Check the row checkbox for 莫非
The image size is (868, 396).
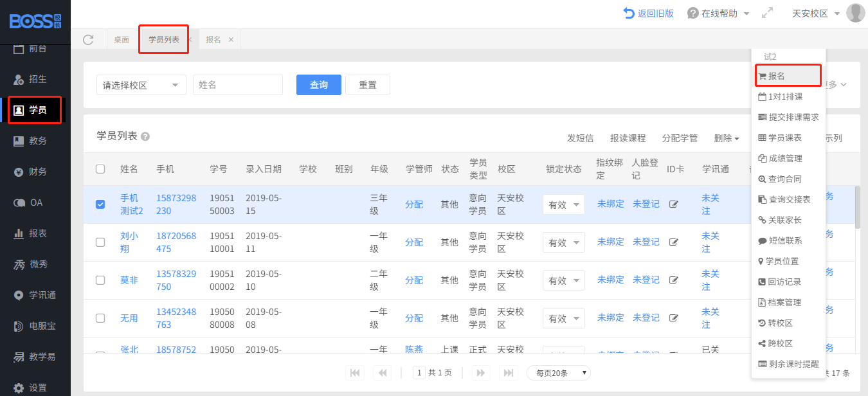tap(100, 280)
